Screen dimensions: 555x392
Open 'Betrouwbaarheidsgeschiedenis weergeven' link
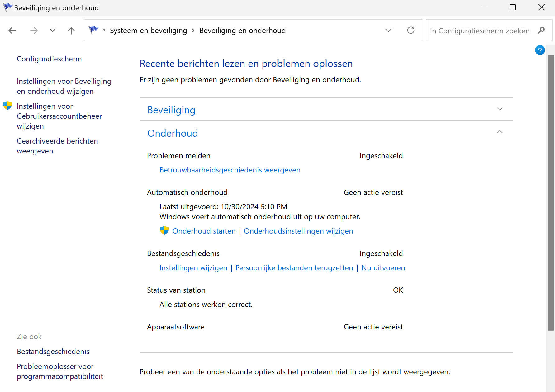230,170
